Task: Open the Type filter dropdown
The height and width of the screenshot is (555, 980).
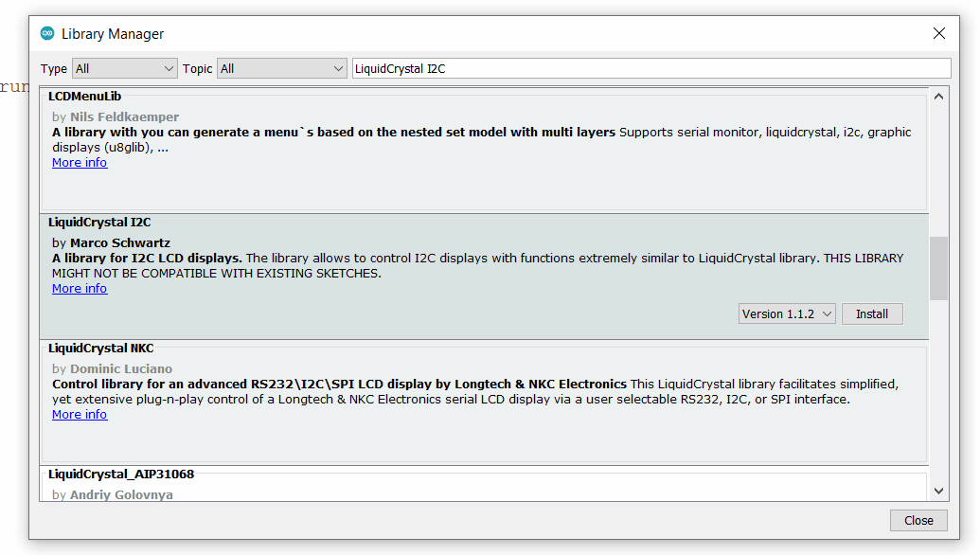Action: click(x=125, y=68)
